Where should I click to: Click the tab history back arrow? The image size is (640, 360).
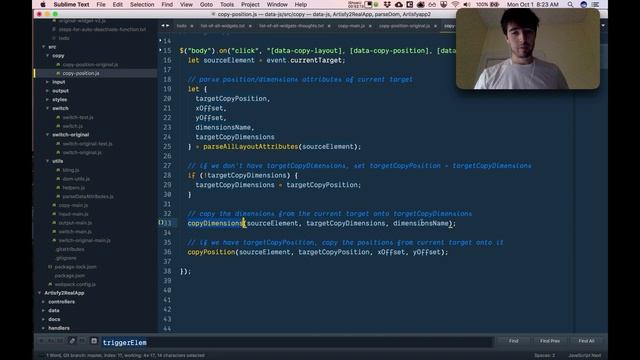click(x=162, y=26)
